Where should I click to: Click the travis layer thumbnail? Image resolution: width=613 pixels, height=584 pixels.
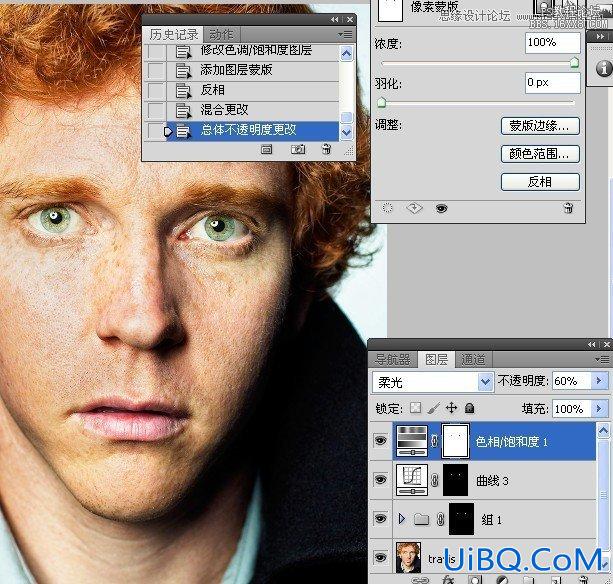click(408, 558)
